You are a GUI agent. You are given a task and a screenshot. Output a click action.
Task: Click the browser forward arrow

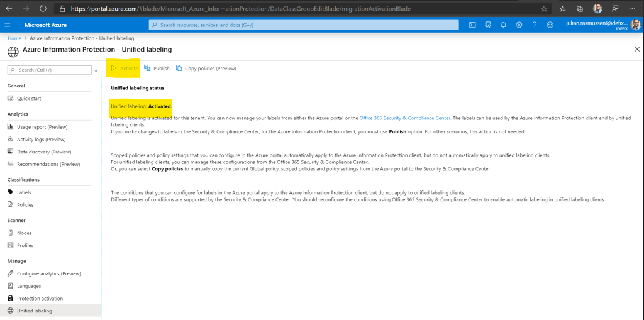(26, 8)
